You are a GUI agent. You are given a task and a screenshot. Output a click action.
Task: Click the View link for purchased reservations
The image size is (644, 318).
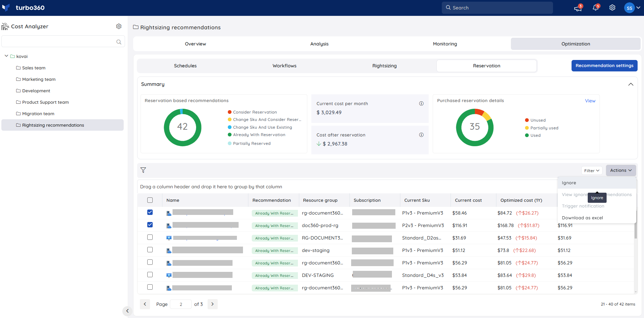(x=590, y=101)
